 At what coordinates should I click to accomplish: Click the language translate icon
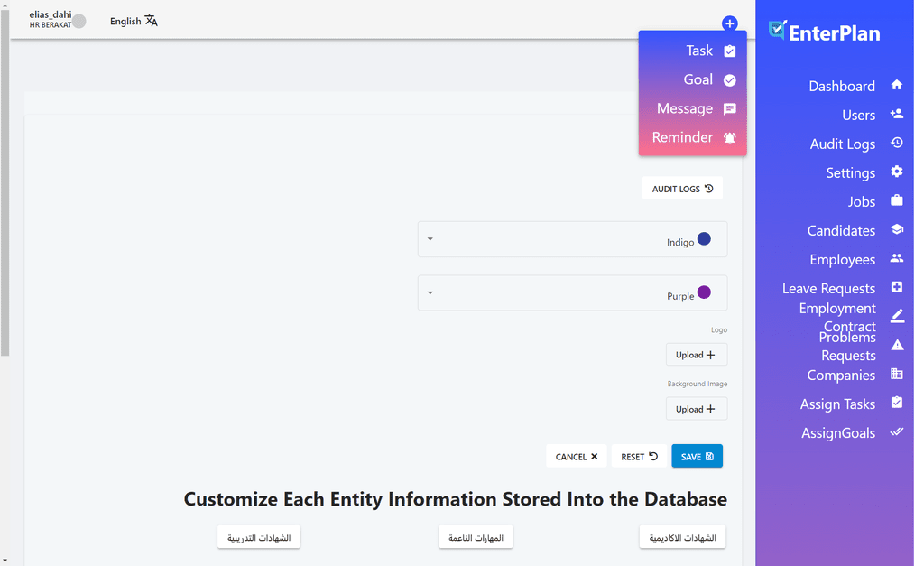pyautogui.click(x=151, y=21)
